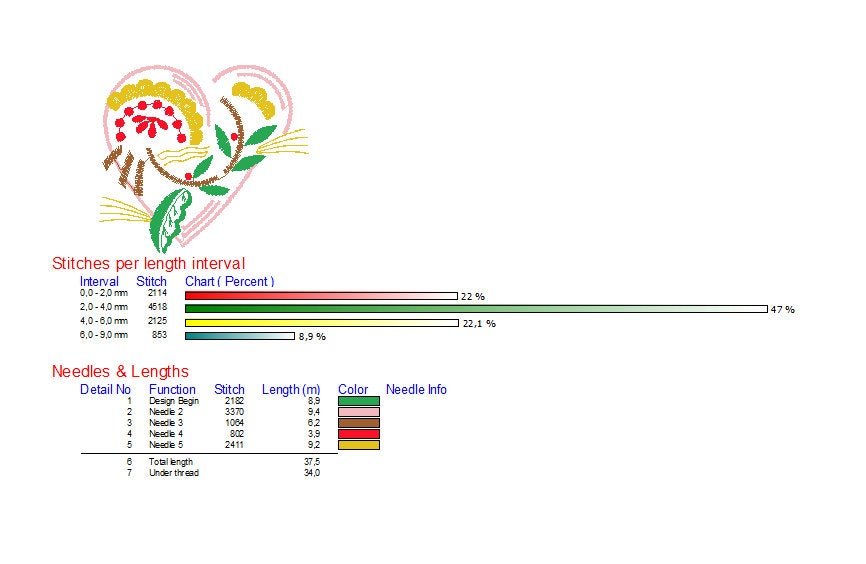Click the heart embroidery design preview
Screen dimensions: 866x564
204,159
